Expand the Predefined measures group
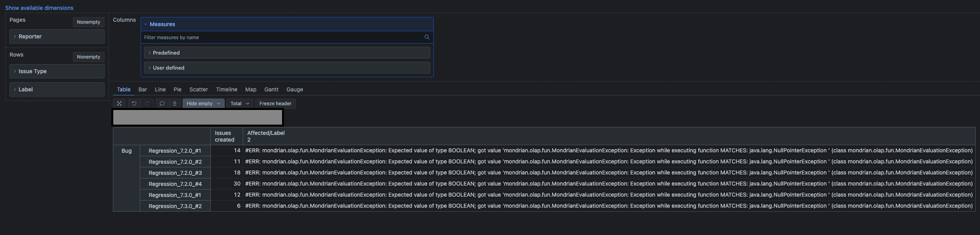The height and width of the screenshot is (235, 980). (287, 53)
